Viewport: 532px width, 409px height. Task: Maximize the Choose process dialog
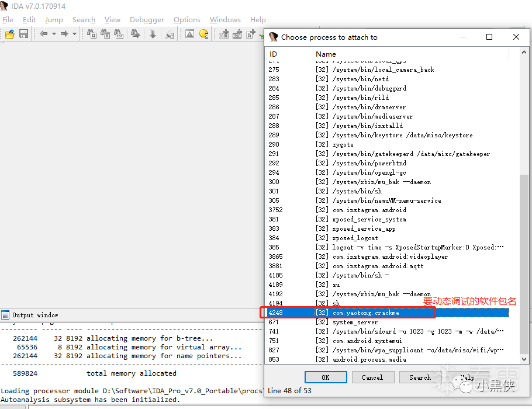click(489, 37)
